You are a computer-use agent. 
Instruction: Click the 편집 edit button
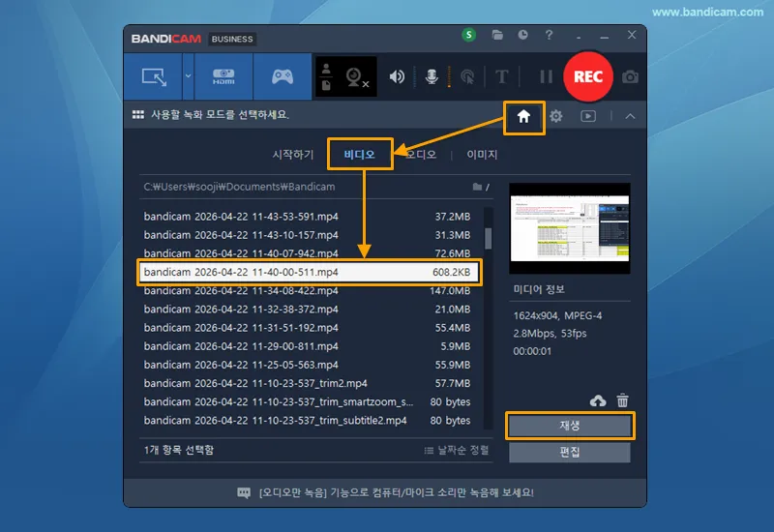[569, 452]
